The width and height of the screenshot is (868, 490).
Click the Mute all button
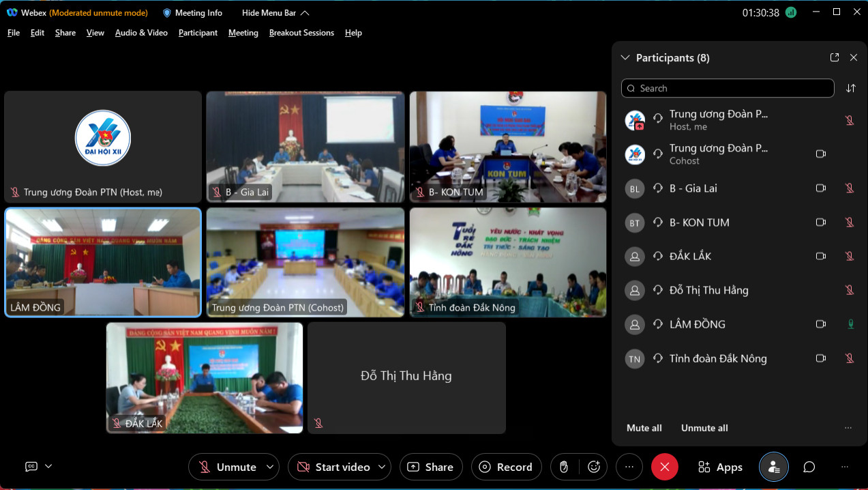(x=644, y=428)
